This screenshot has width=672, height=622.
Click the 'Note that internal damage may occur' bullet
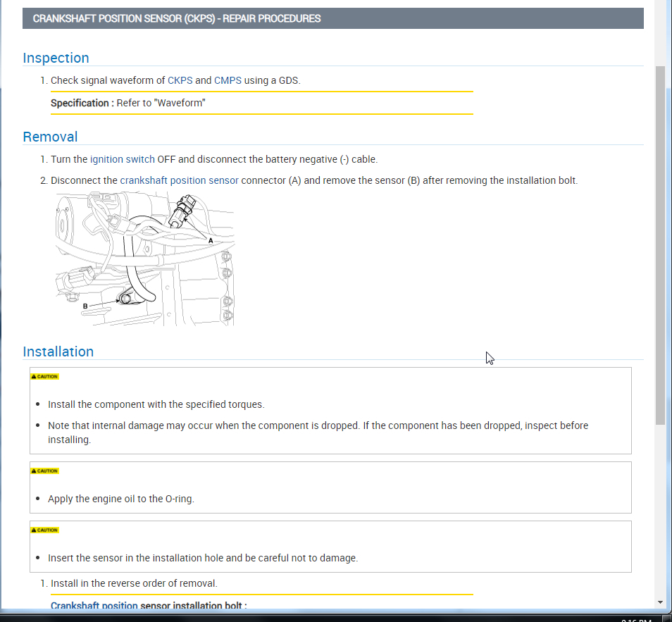pyautogui.click(x=318, y=433)
